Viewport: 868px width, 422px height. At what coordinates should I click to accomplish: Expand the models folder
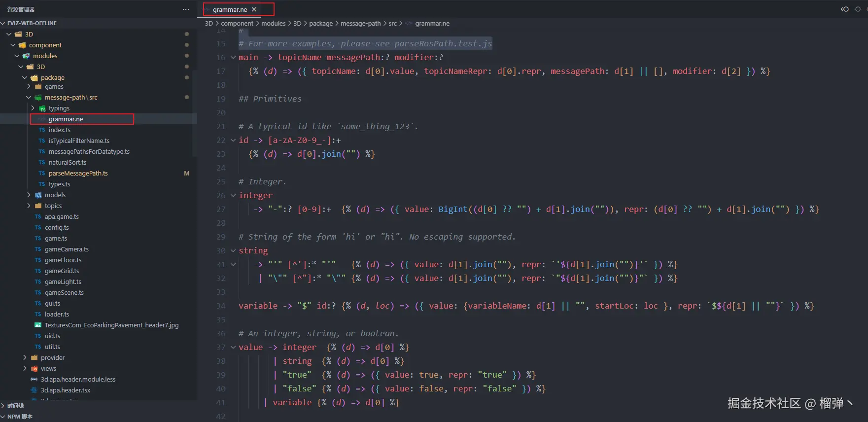click(29, 195)
